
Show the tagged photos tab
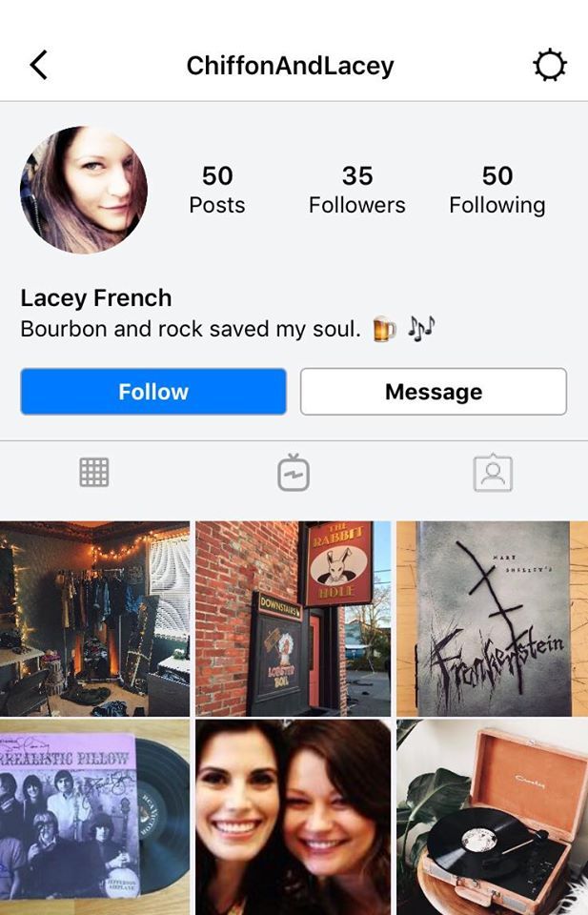(493, 472)
